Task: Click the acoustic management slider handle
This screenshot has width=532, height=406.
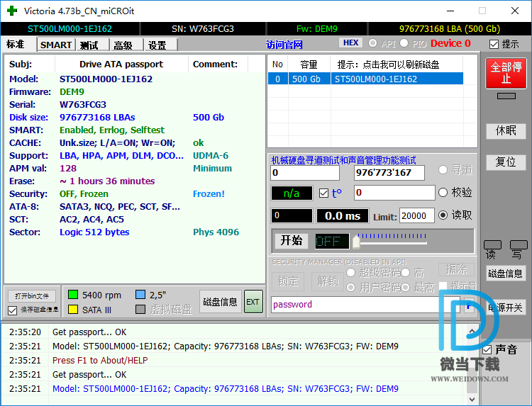Action: click(x=356, y=242)
